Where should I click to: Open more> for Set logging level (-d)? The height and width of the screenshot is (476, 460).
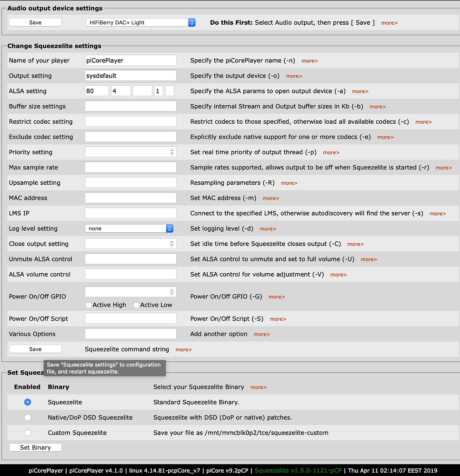pos(268,228)
